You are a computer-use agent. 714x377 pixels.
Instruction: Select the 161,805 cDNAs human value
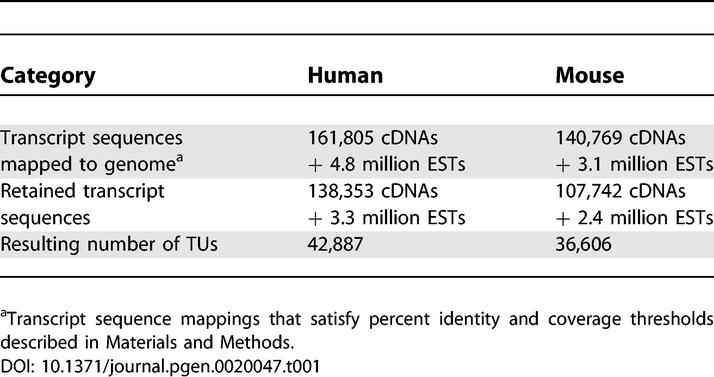coord(373,138)
